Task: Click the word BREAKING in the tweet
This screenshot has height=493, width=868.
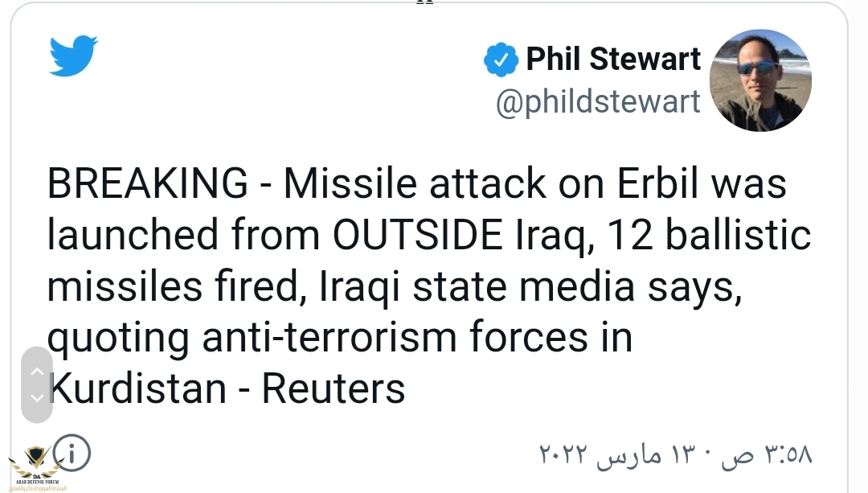Action: click(x=148, y=185)
